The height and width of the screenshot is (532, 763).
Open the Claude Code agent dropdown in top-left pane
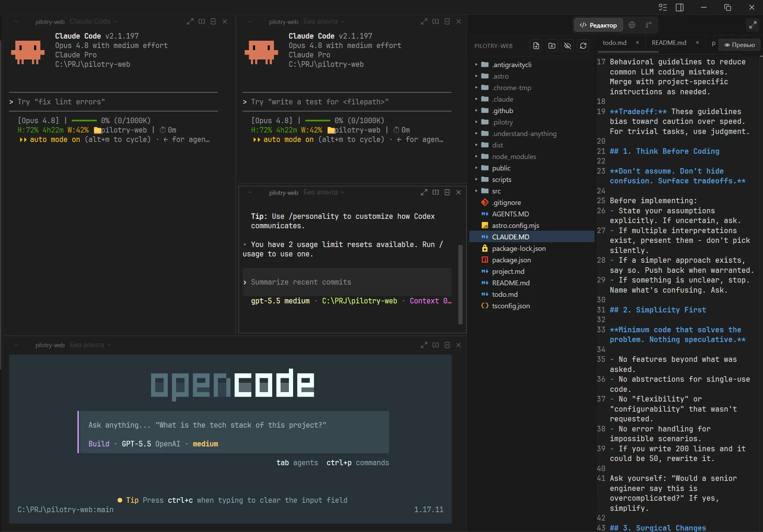[93, 22]
